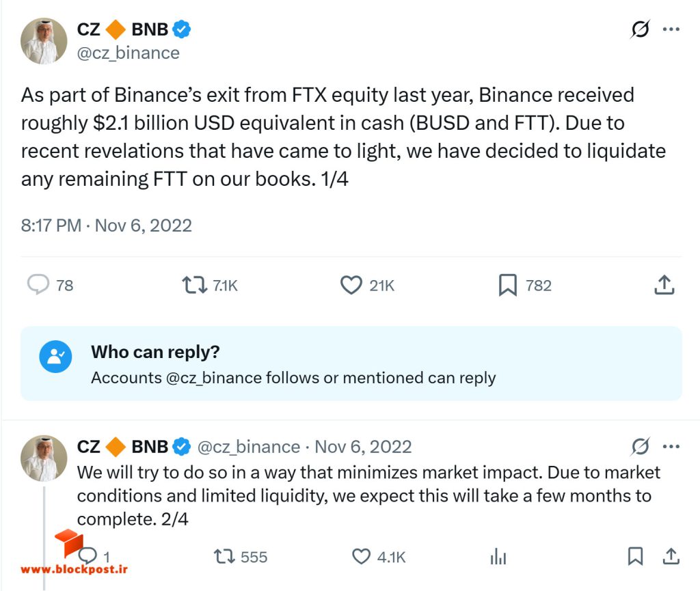Open Grok icon on the main tweet
The image size is (700, 591).
pyautogui.click(x=640, y=29)
